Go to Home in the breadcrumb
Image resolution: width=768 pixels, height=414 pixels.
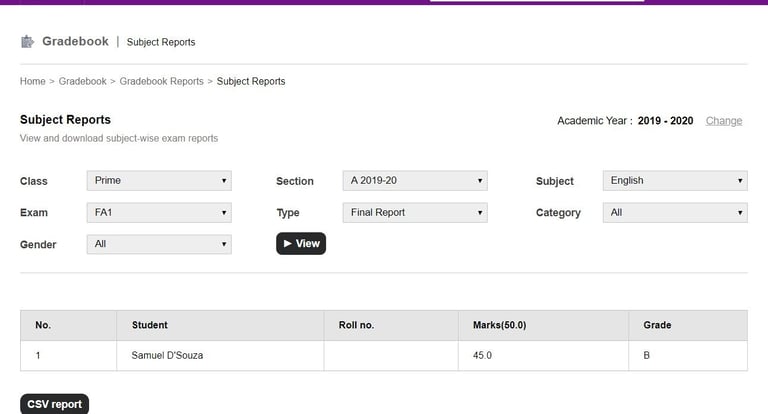[x=32, y=81]
